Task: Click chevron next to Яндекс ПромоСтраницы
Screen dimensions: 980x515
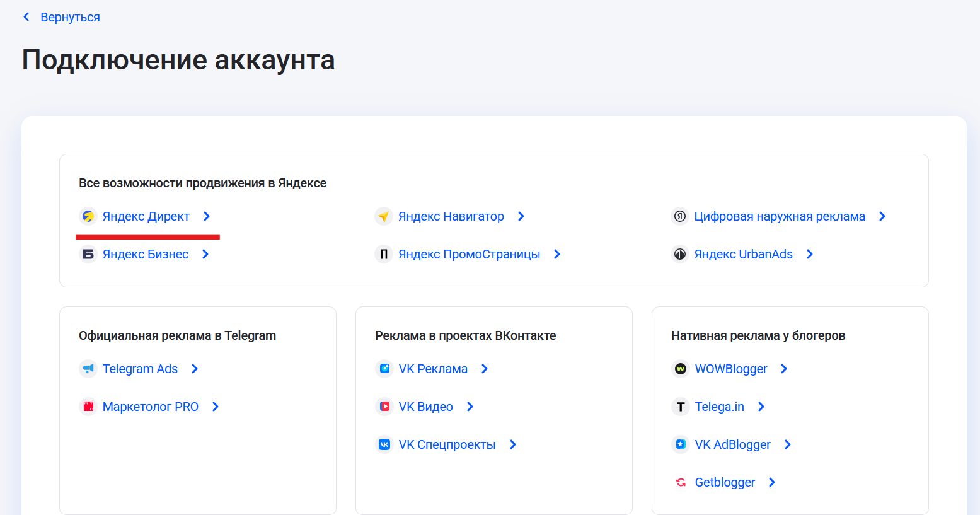Action: [x=557, y=254]
